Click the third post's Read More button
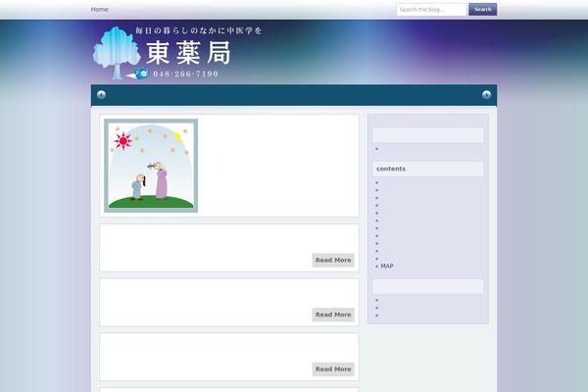This screenshot has width=588, height=392. [x=333, y=369]
